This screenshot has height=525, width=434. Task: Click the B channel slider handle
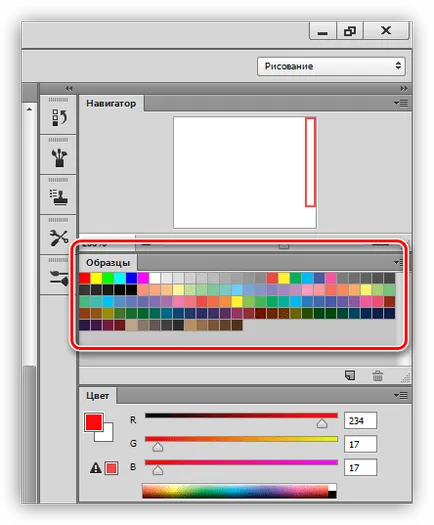point(157,471)
